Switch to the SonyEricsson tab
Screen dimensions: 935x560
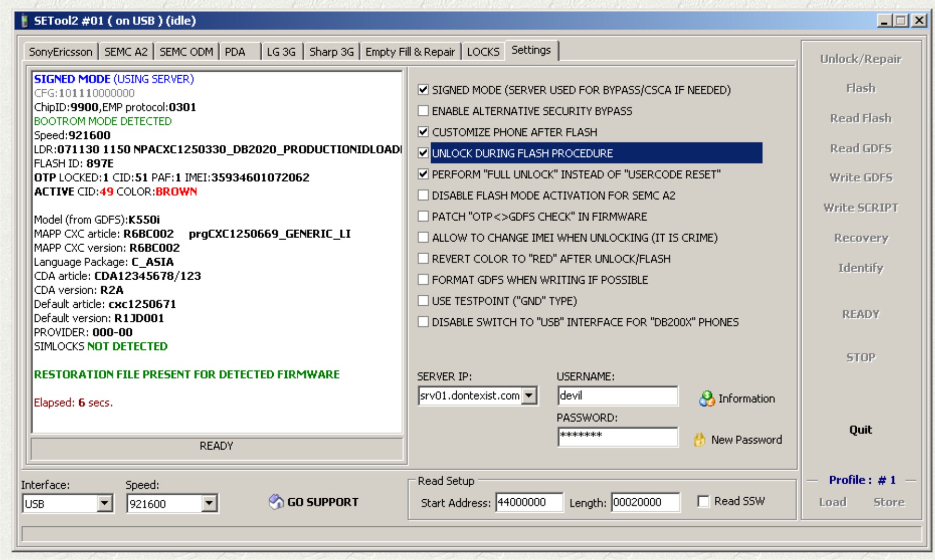60,52
